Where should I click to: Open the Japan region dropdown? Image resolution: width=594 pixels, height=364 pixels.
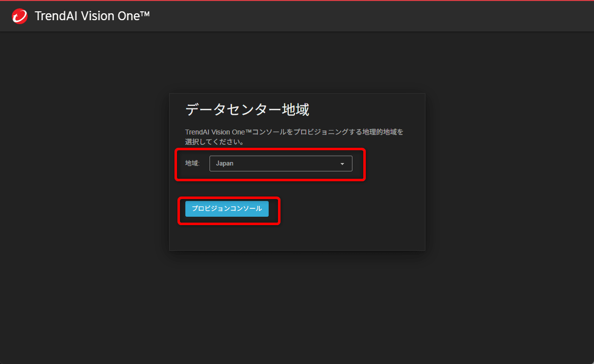[x=280, y=164]
